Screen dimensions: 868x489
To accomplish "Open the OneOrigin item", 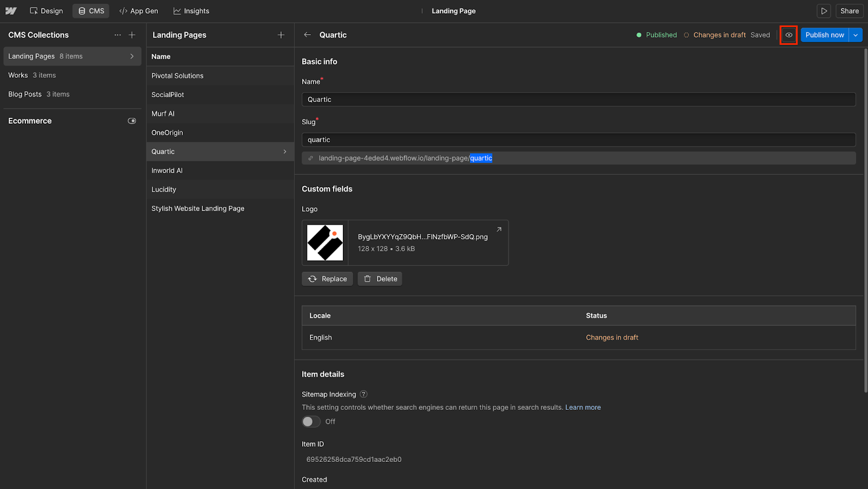I will click(220, 133).
